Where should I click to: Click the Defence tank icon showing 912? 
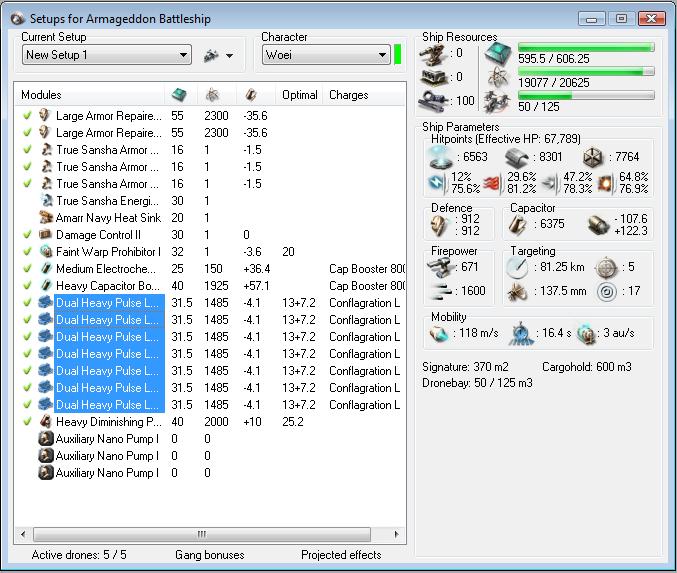click(440, 225)
